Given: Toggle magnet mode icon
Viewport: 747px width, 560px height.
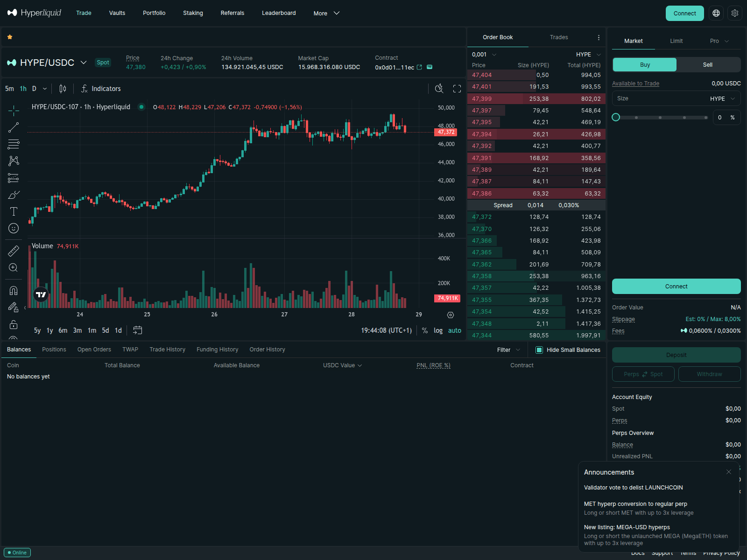Looking at the screenshot, I should (14, 291).
